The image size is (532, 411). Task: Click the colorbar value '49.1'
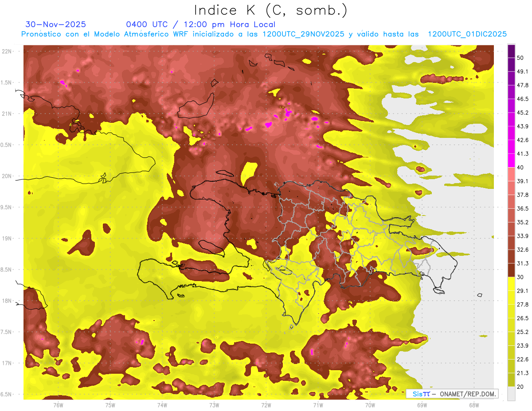[523, 71]
